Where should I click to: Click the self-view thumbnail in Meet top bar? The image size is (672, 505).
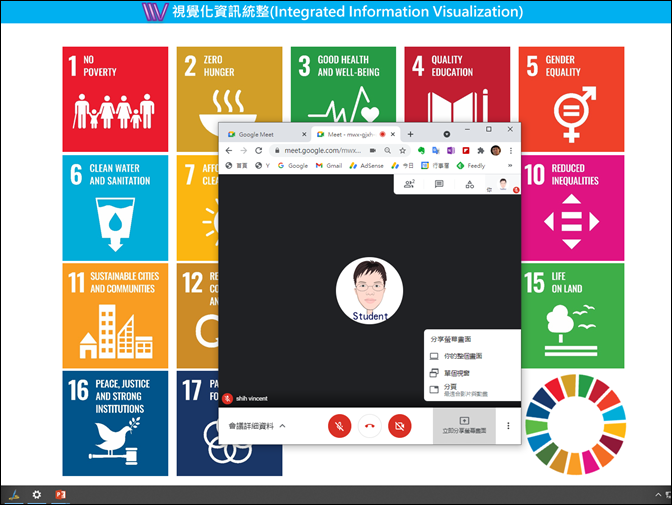point(504,185)
